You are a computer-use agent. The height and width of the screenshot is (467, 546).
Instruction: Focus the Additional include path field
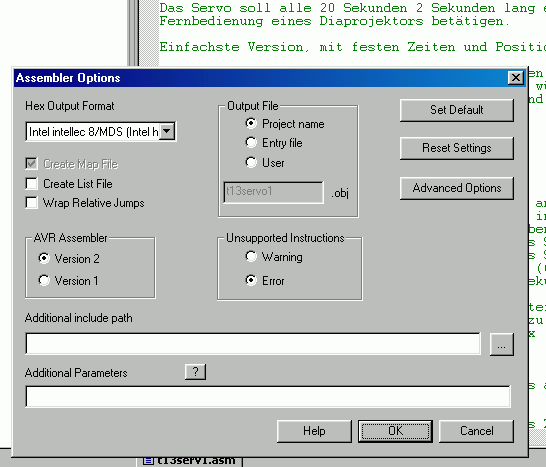pos(253,344)
